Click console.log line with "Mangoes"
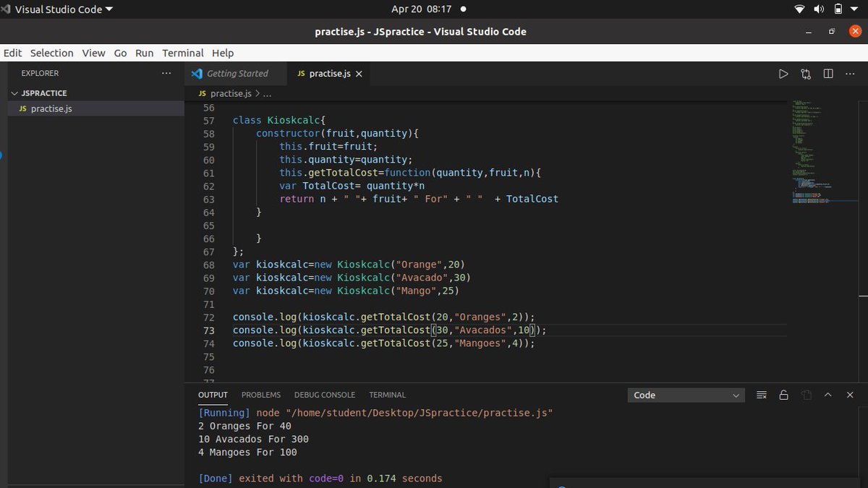The image size is (868, 488). [x=383, y=343]
